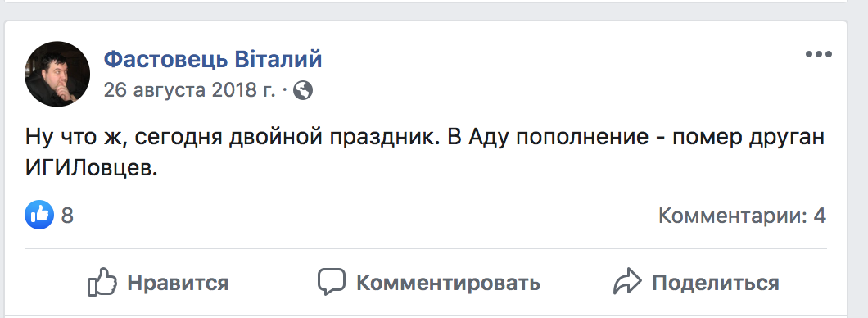Click the word пополнение in the post
Image resolution: width=868 pixels, height=318 pixels.
pos(582,138)
